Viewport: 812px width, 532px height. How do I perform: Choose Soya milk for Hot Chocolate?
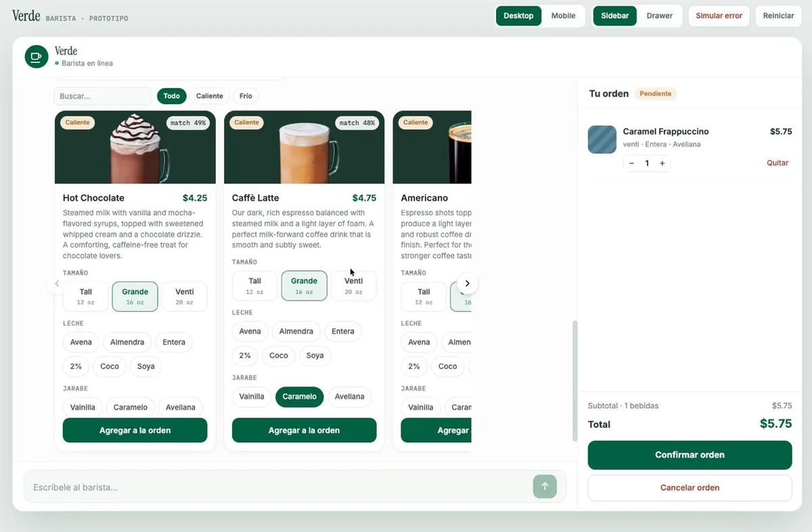[146, 367]
